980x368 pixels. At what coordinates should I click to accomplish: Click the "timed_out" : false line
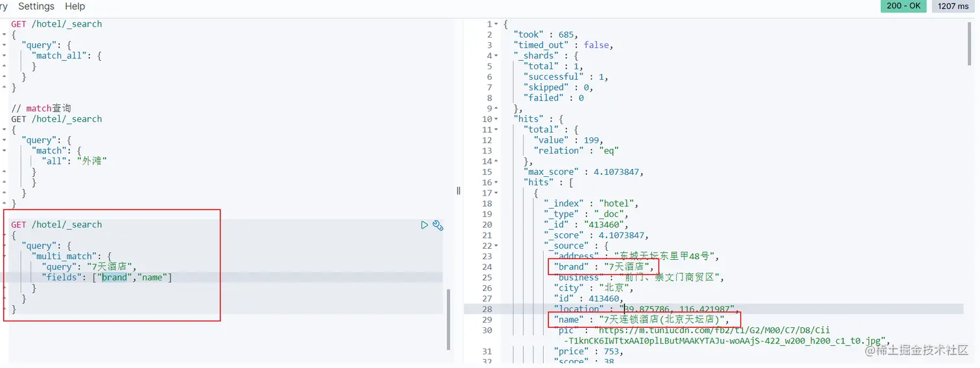[x=563, y=45]
